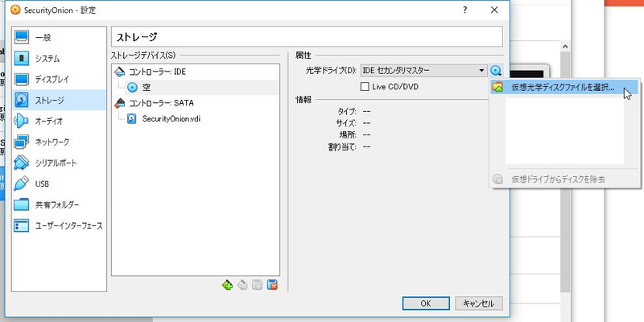Select the ストレージ settings category

click(x=59, y=100)
